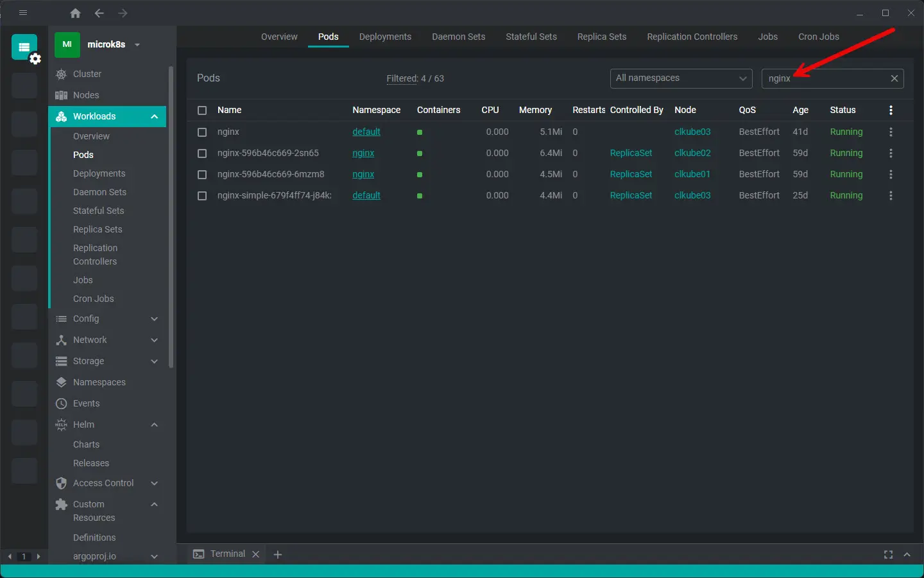
Task: Open the ReplicaSet link for nginx-596b46c669-6mzm8
Action: pyautogui.click(x=631, y=174)
